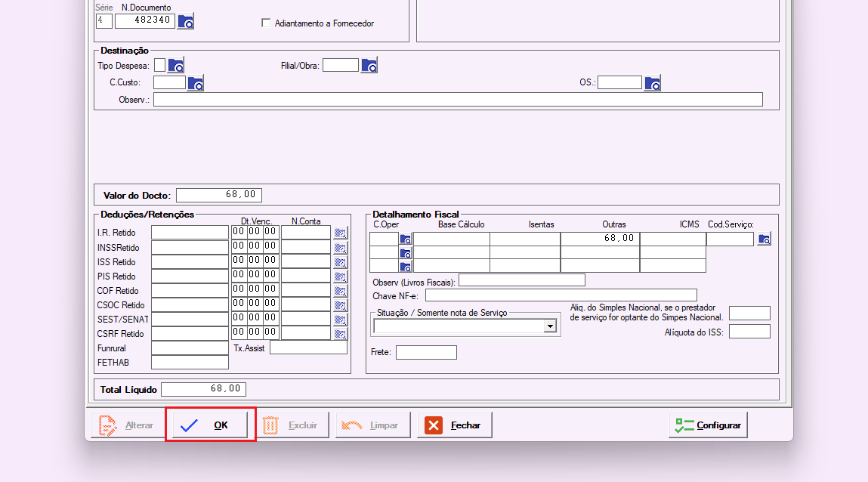Image resolution: width=868 pixels, height=482 pixels.
Task: Click the N.Documento field with 482340
Action: (145, 20)
